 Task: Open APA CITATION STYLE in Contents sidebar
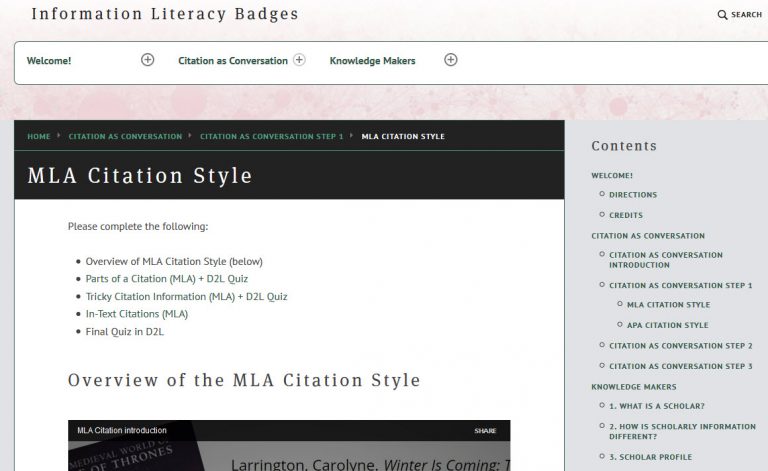click(667, 325)
